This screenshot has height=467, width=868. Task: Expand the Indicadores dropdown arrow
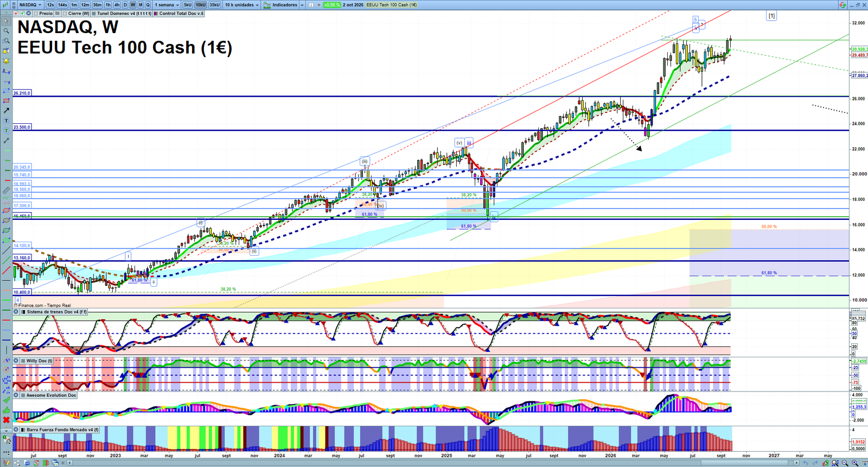pyautogui.click(x=302, y=5)
